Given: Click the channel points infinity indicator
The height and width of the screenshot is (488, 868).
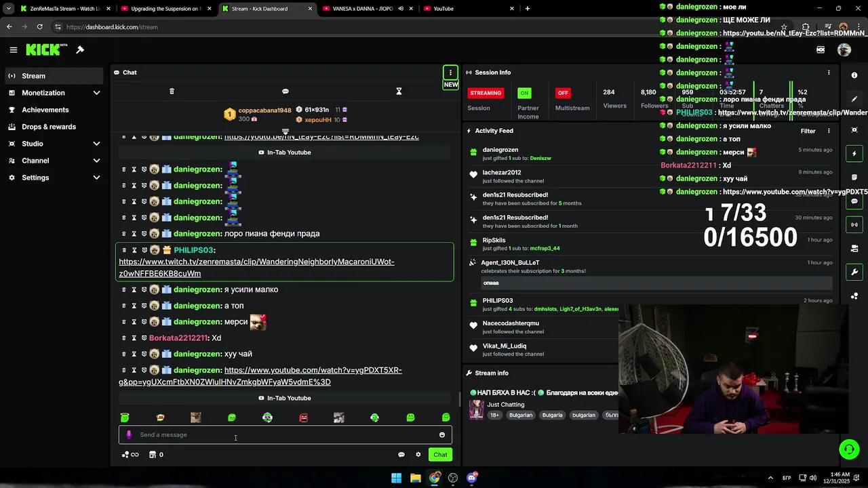Looking at the screenshot, I should (130, 455).
